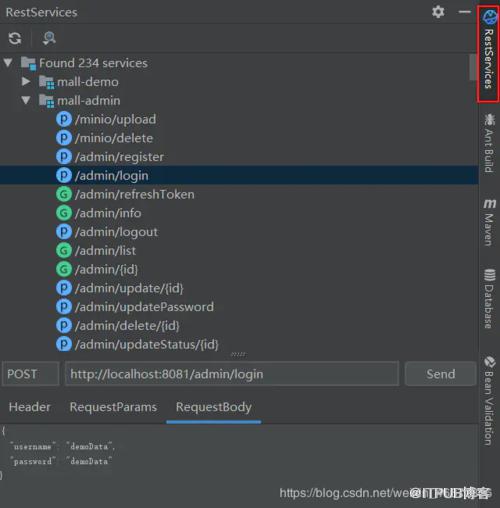Image resolution: width=500 pixels, height=508 pixels.
Task: Switch to the RequestParams tab
Action: click(113, 407)
